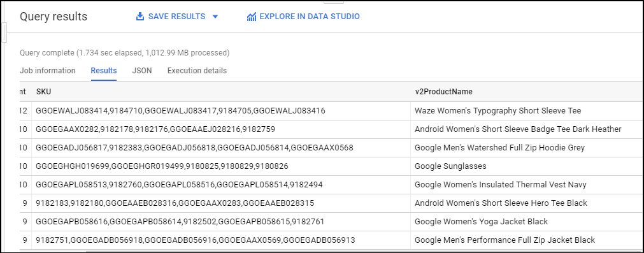
Task: Open the Save Results dropdown arrow
Action: tap(215, 17)
